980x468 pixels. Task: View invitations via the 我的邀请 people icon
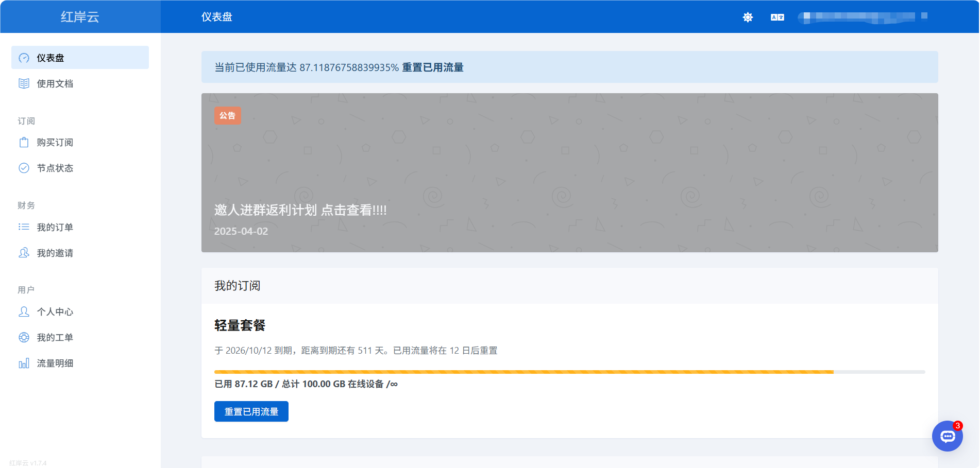[24, 253]
